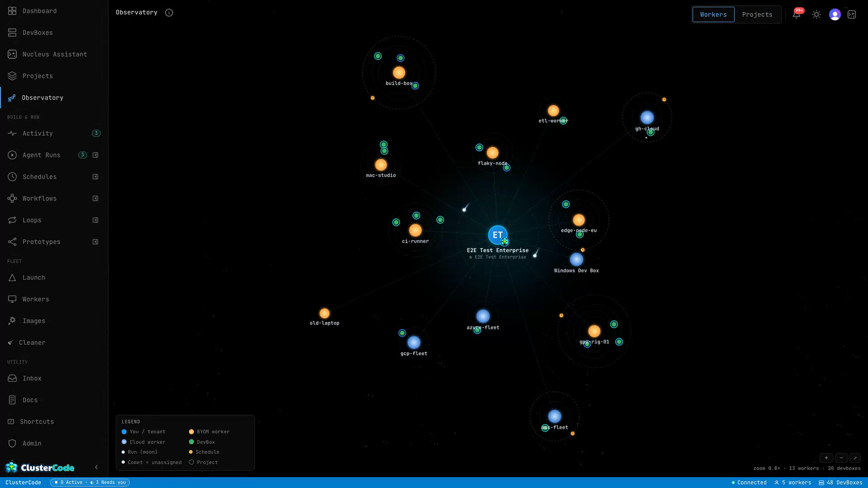
Task: Click the Observatory info icon
Action: [169, 13]
